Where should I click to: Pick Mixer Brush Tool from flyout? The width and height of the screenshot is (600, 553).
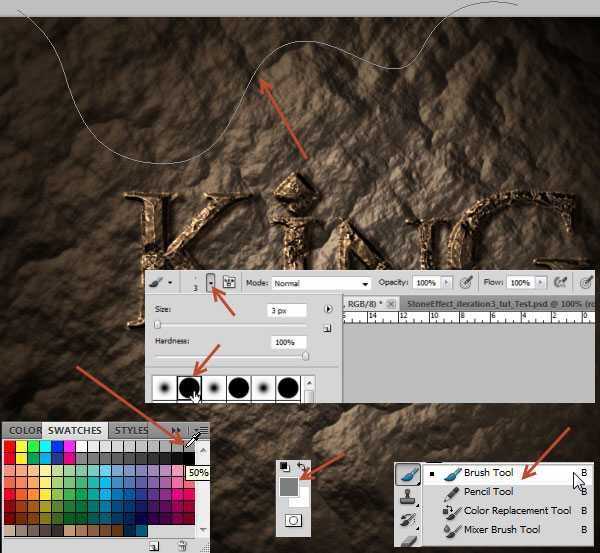501,530
